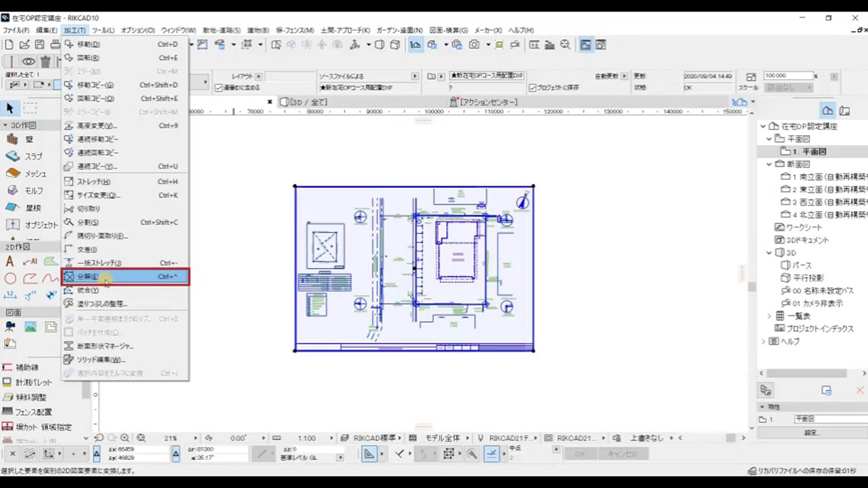Click the orange X in navigator bottom

860,390
